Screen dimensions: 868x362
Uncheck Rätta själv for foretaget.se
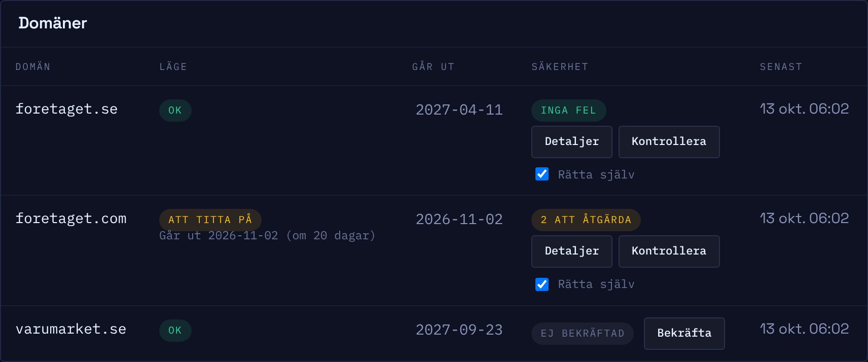[x=542, y=174]
